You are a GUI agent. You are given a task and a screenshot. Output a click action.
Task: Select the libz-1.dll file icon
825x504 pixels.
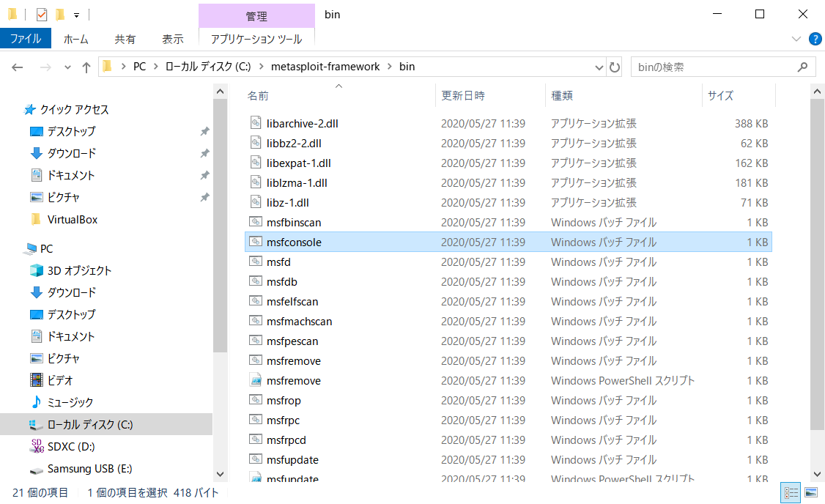[x=256, y=202]
